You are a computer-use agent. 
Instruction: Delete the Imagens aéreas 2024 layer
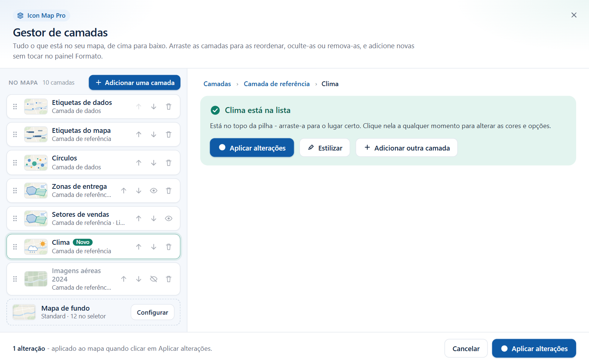click(169, 279)
